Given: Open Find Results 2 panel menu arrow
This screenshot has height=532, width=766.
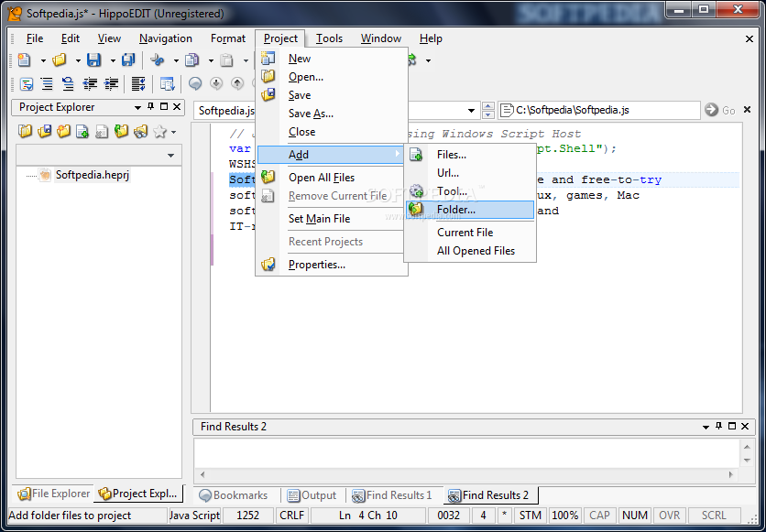Looking at the screenshot, I should pos(706,427).
